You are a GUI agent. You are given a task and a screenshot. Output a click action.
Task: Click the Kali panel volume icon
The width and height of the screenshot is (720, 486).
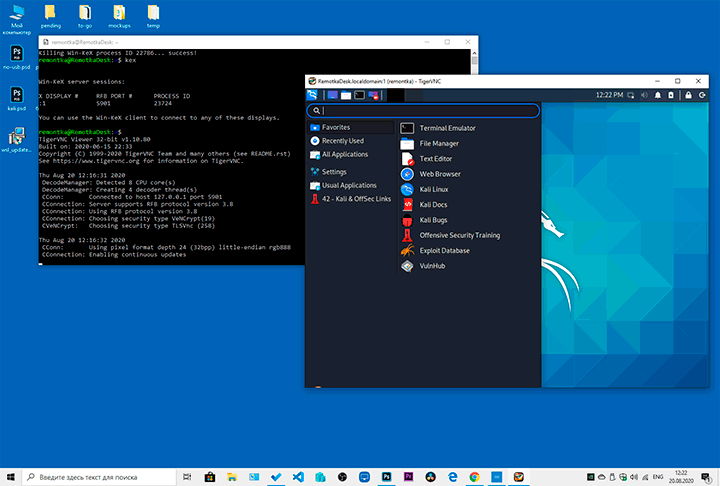(x=644, y=95)
